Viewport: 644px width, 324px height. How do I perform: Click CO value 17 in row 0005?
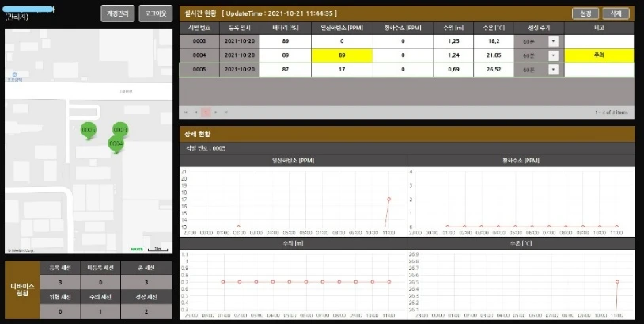click(342, 70)
